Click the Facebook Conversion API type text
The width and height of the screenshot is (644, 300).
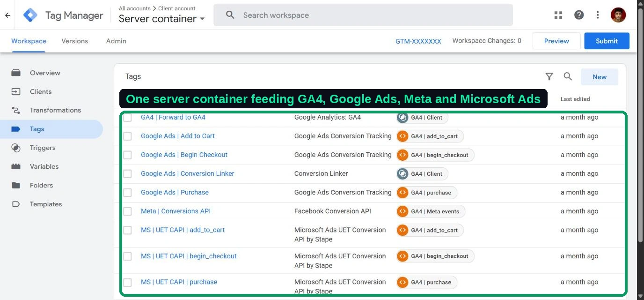(x=333, y=211)
